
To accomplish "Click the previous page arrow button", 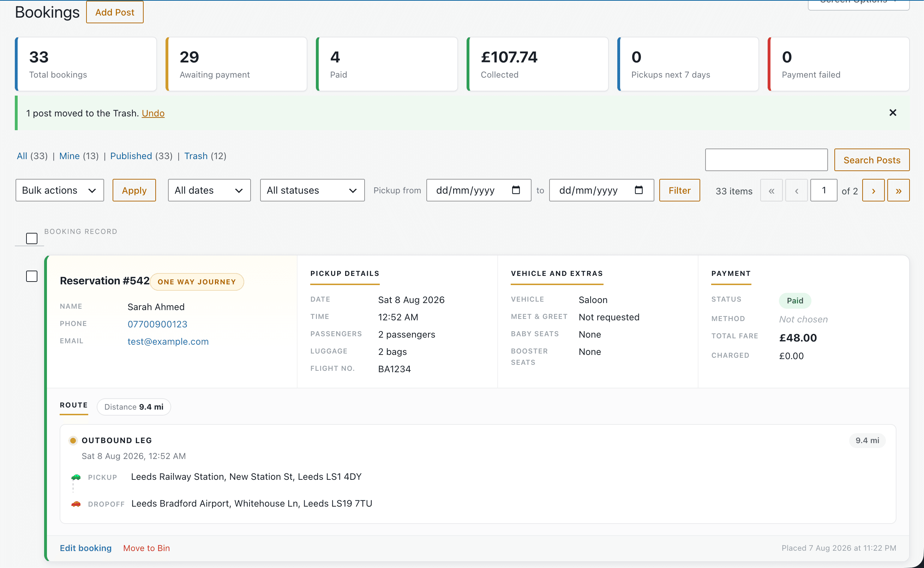I will click(797, 191).
